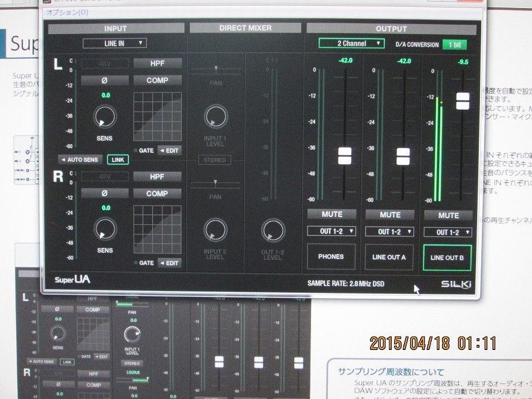Open the 2 Channel output mode dropdown
This screenshot has width=532, height=399.
(351, 43)
